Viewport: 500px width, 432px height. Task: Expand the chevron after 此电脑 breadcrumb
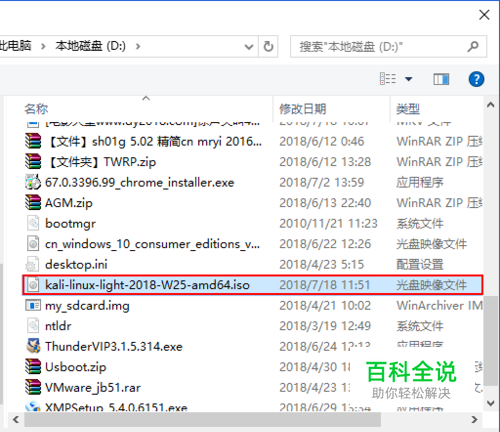tap(43, 46)
